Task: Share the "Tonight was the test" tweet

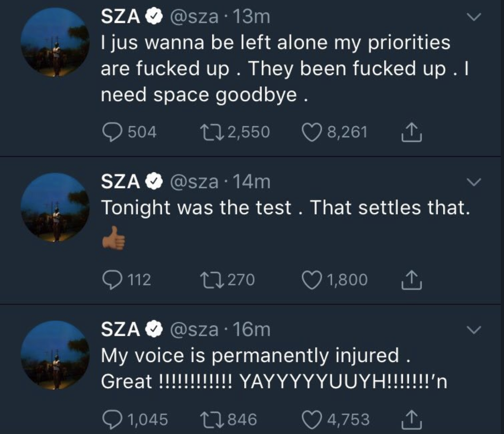Action: (411, 280)
